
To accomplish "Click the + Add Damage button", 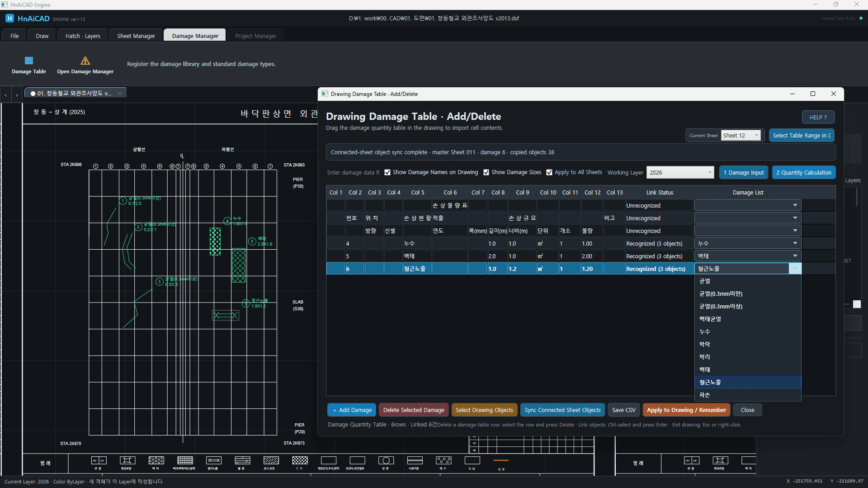I will click(352, 410).
